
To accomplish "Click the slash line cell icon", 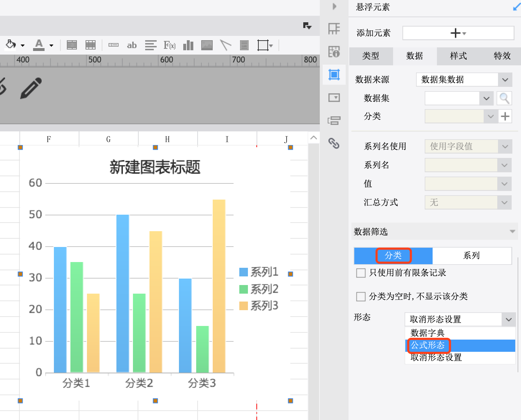I will 226,45.
